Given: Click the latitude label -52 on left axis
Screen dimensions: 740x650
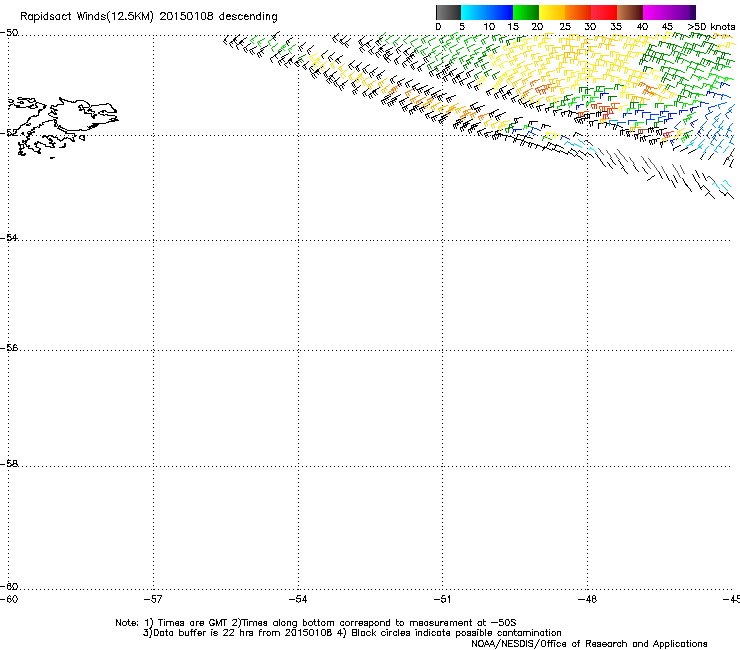Looking at the screenshot, I should coord(9,133).
